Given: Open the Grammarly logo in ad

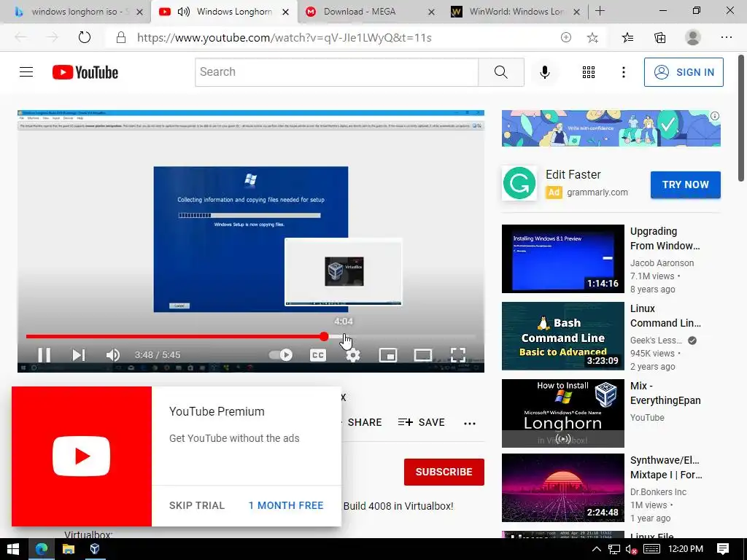Looking at the screenshot, I should [x=519, y=183].
